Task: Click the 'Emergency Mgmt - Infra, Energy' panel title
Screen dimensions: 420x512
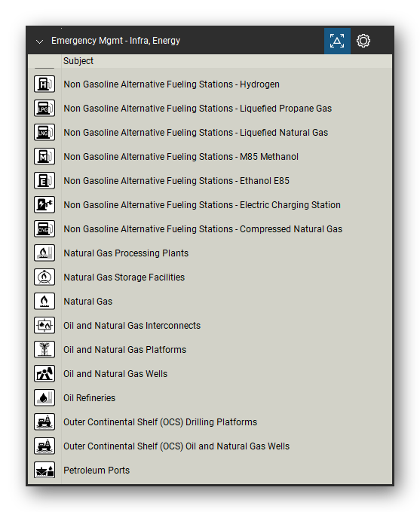Action: point(115,41)
